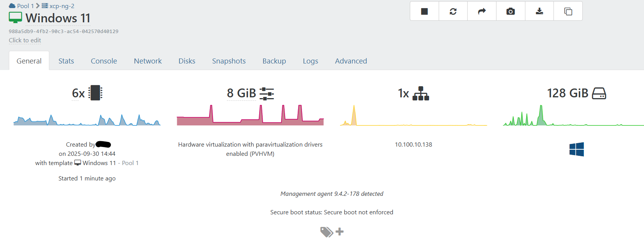
Task: Click the 8 GiB memory value
Action: coord(241,93)
